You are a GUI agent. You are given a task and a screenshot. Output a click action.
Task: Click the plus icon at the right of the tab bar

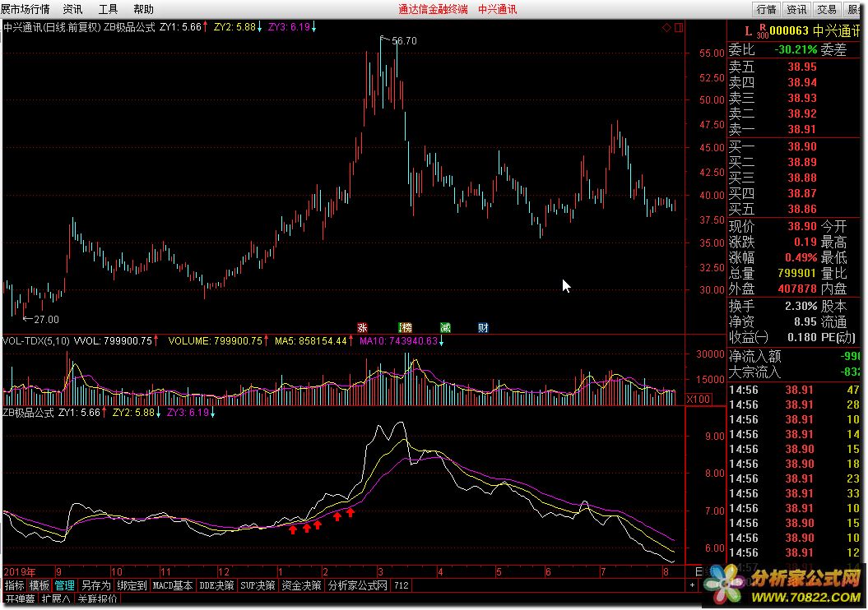pyautogui.click(x=692, y=585)
